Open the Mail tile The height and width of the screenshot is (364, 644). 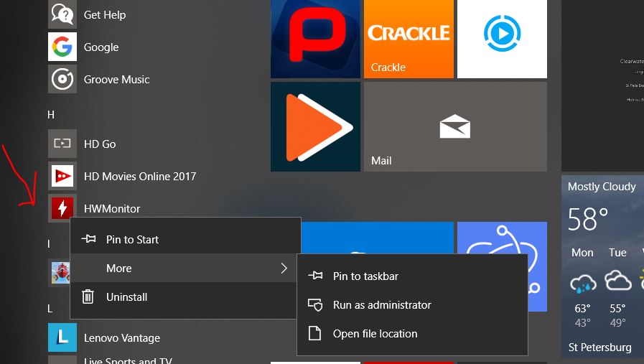click(455, 126)
